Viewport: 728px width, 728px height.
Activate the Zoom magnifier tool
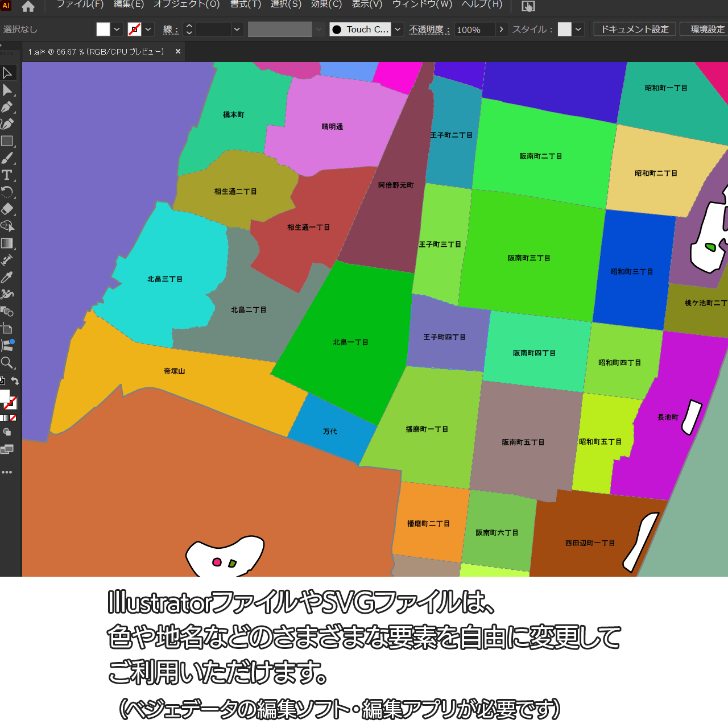click(7, 363)
